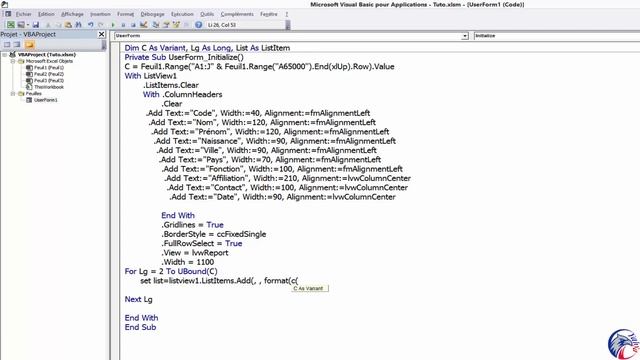Click the '.BorderStyle = ccFixedSingle' code line

point(213,234)
